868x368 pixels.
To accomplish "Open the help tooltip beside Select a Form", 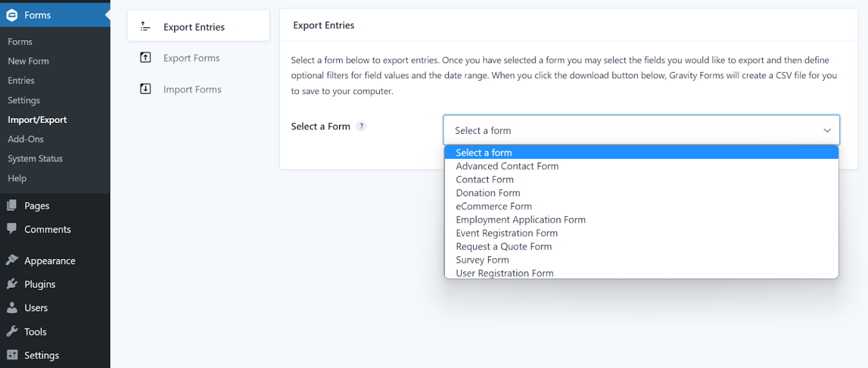I will (x=361, y=126).
